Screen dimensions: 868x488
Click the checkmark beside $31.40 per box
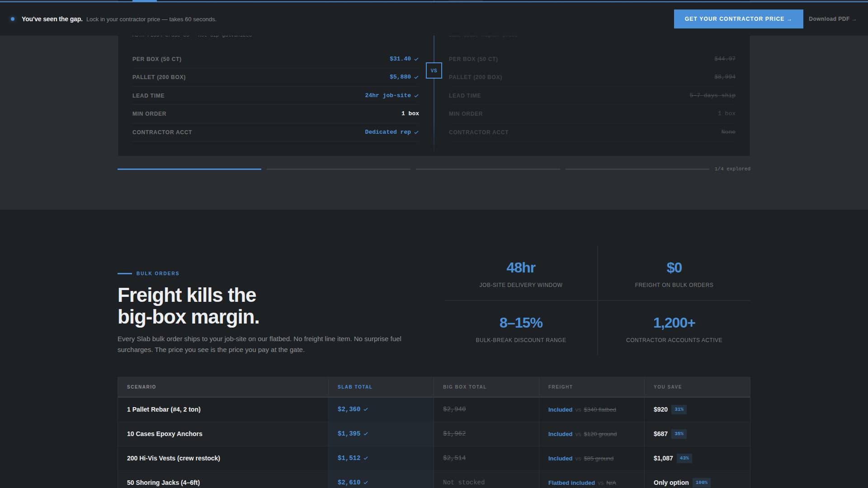pyautogui.click(x=416, y=58)
